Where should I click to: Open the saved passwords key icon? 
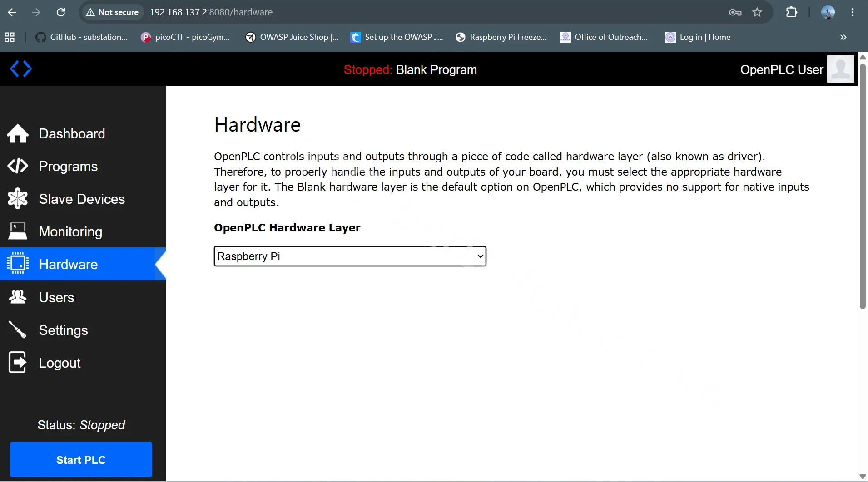coord(735,12)
